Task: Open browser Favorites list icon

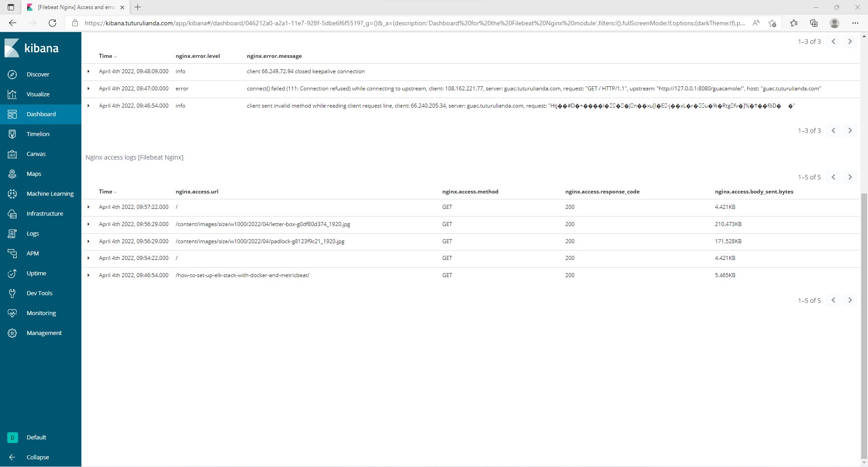Action: point(794,23)
